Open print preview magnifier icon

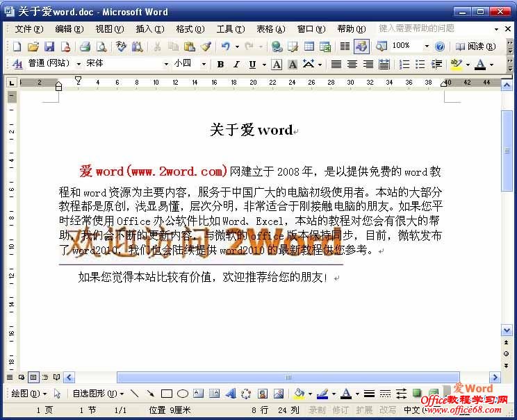click(101, 47)
